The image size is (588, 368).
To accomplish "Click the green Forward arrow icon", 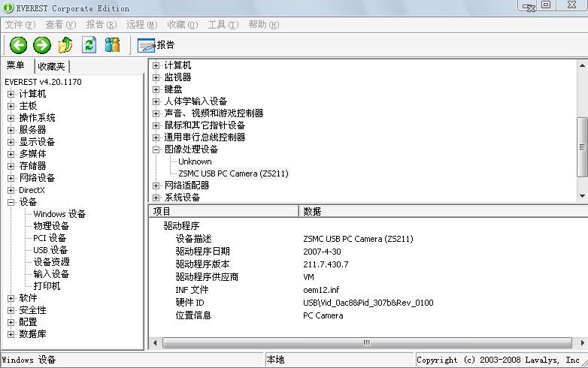I will (x=42, y=45).
